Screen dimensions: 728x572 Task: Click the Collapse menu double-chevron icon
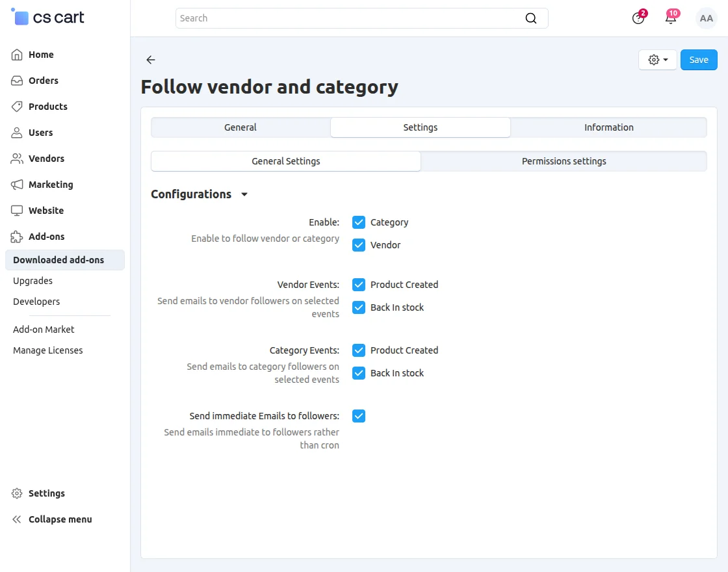coord(17,519)
